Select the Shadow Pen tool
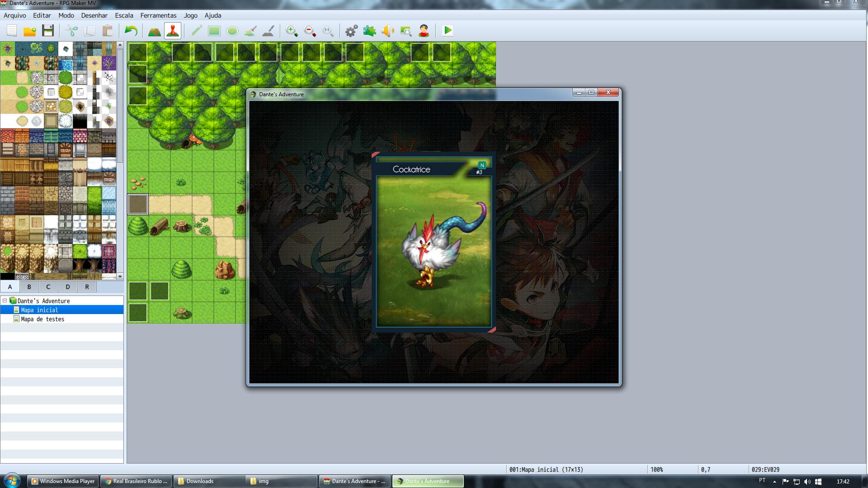 pyautogui.click(x=269, y=31)
